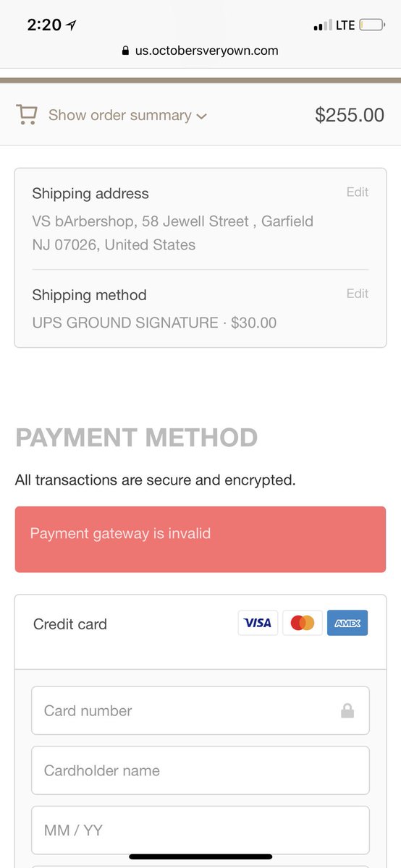Tap the Amex card logo
Viewport: 401px width, 868px height.
(347, 623)
